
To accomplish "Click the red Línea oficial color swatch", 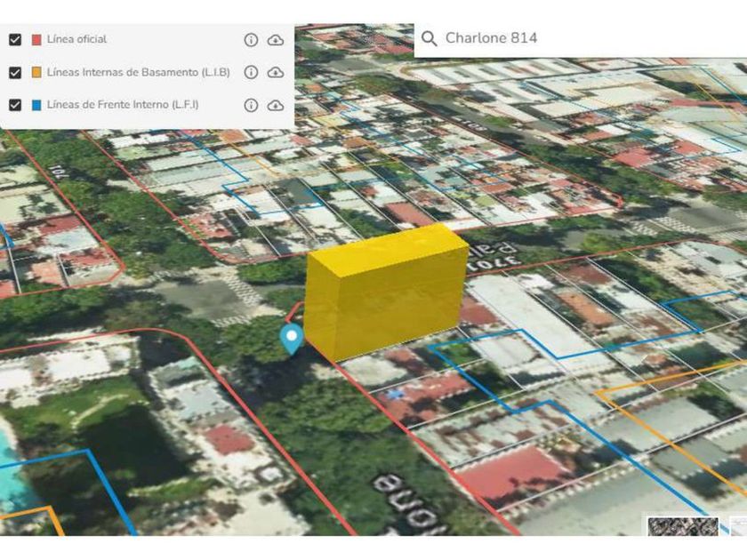I will click(36, 40).
